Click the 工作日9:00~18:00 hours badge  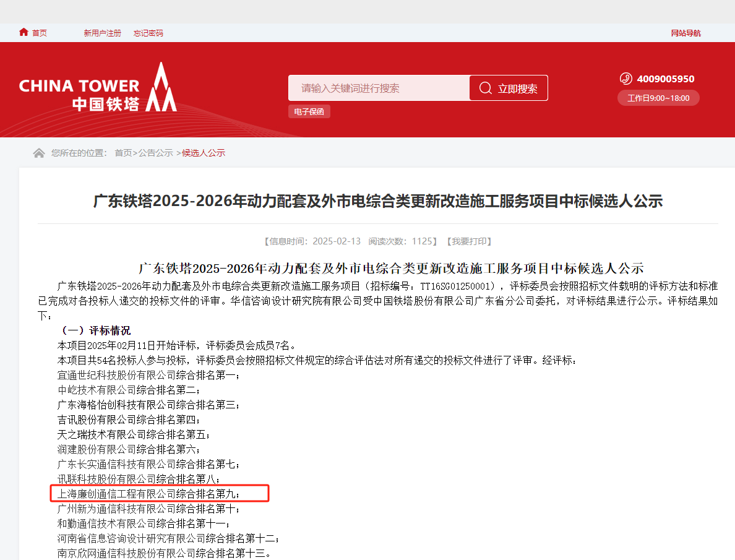[658, 98]
